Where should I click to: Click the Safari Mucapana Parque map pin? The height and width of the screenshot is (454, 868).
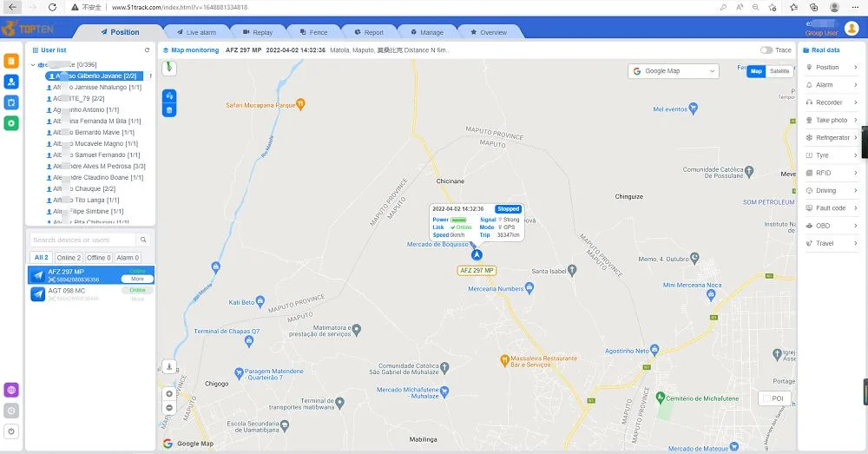[x=300, y=103]
